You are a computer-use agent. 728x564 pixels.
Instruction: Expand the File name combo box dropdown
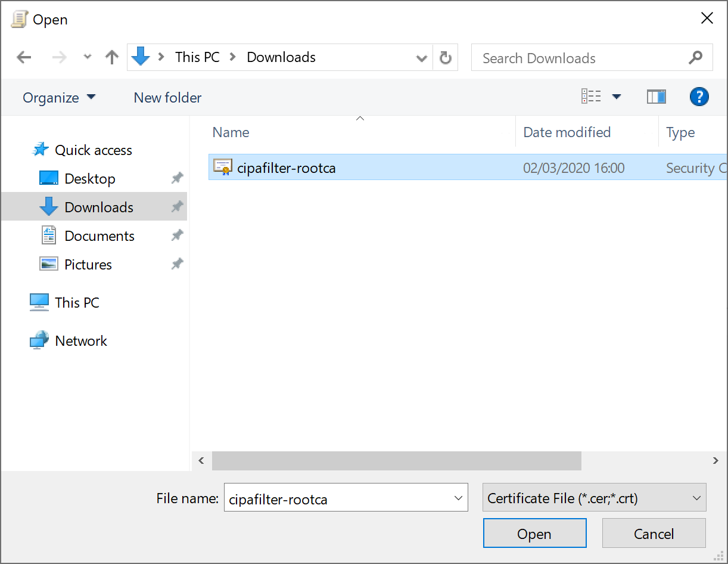[458, 498]
